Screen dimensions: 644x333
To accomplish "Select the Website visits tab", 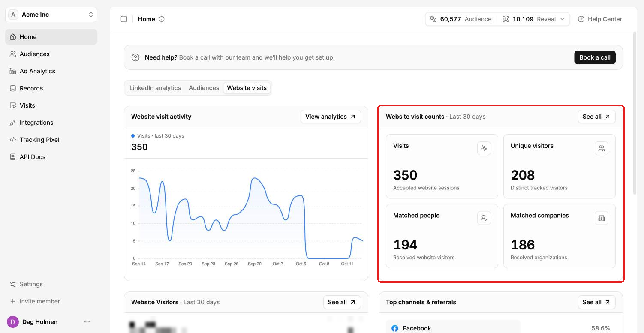I will (x=247, y=88).
